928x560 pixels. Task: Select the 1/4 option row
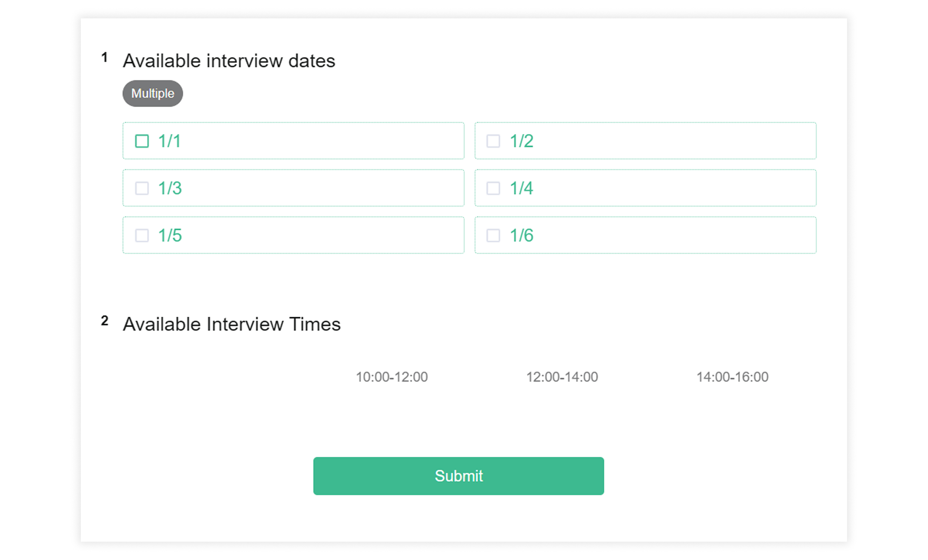coord(645,188)
